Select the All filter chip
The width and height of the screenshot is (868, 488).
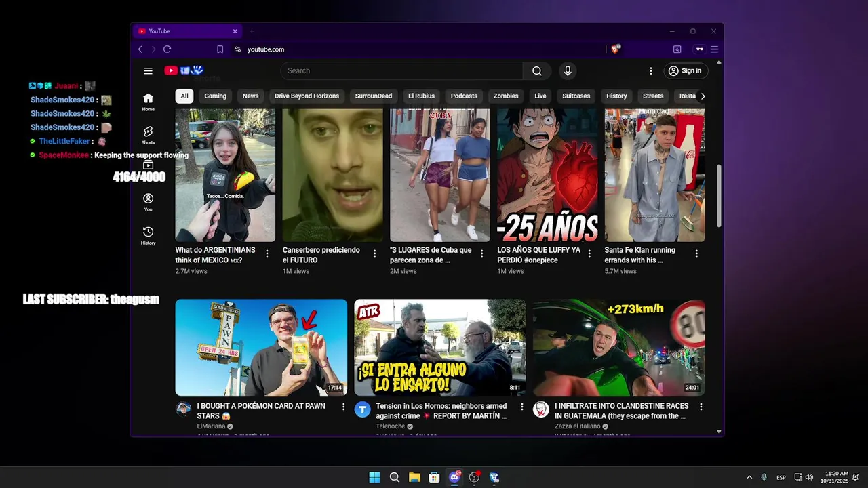184,96
